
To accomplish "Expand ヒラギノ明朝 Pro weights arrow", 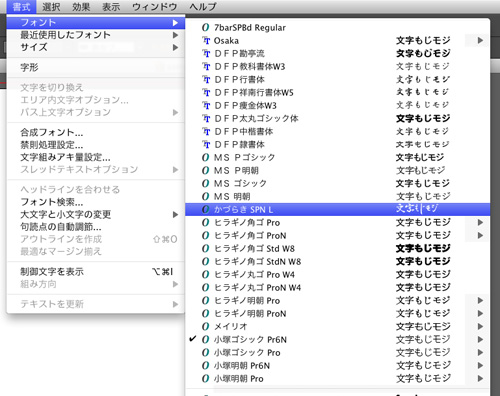I will coord(480,300).
